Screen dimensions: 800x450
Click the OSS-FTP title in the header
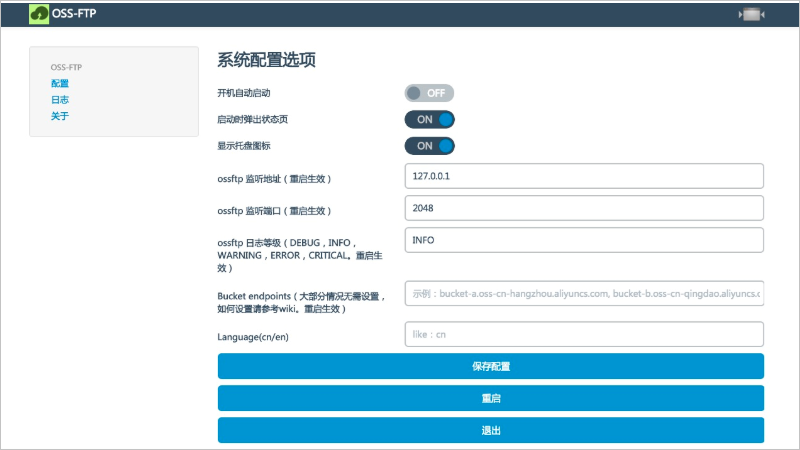tap(74, 14)
